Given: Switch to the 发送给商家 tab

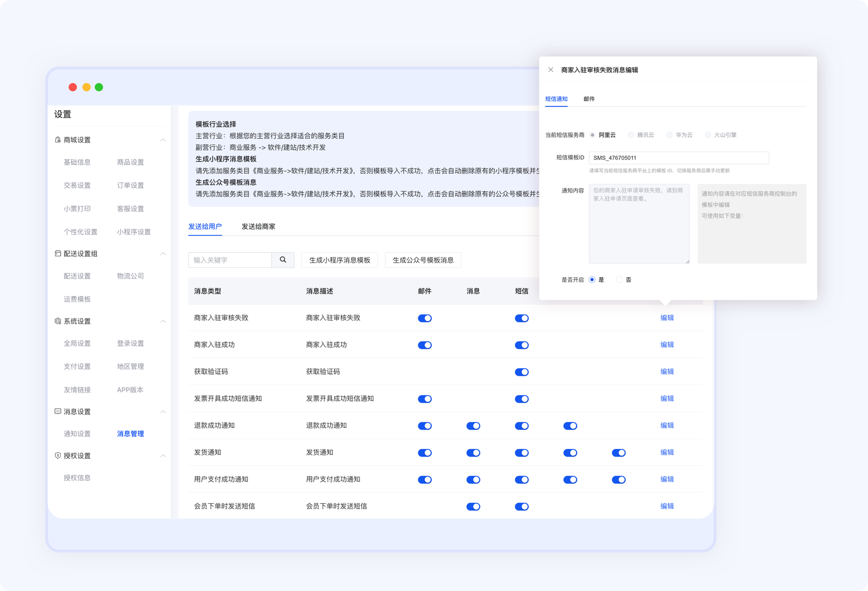Looking at the screenshot, I should [x=258, y=227].
